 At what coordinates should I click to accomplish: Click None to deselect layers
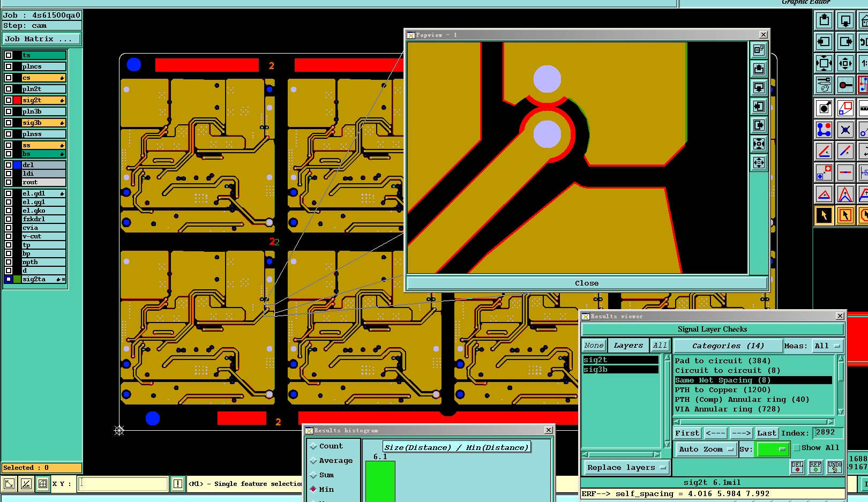tap(594, 346)
